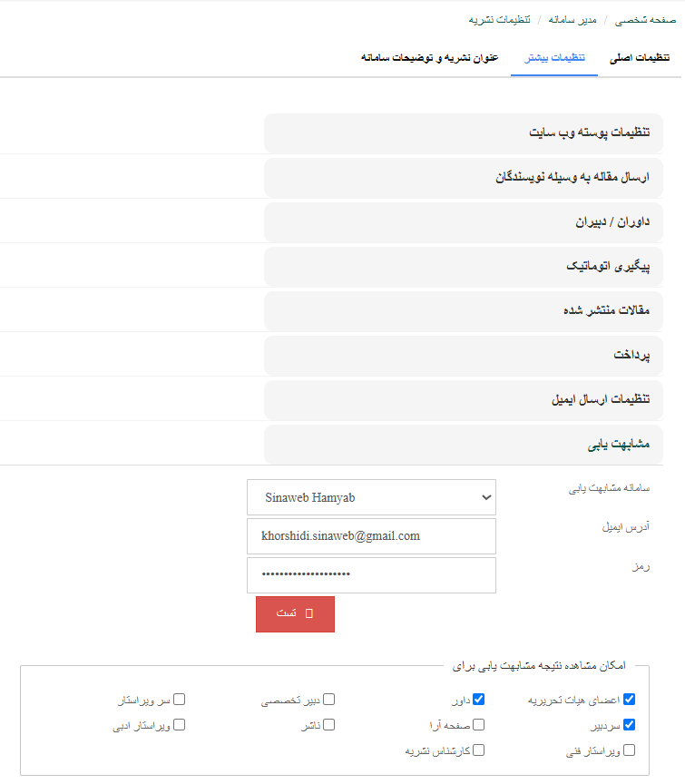Click the red تست button
This screenshot has height=784, width=685.
[x=295, y=614]
